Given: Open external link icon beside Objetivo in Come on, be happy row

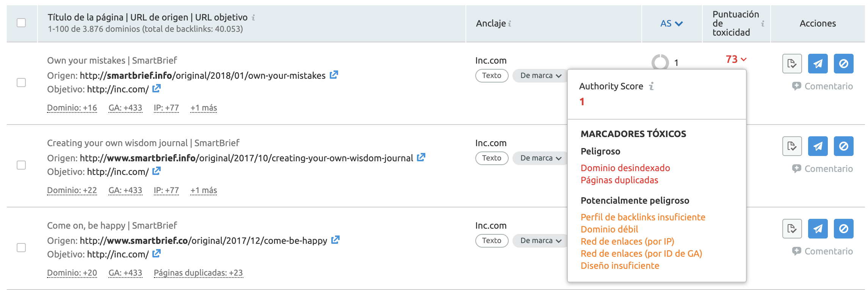Looking at the screenshot, I should pyautogui.click(x=157, y=254).
